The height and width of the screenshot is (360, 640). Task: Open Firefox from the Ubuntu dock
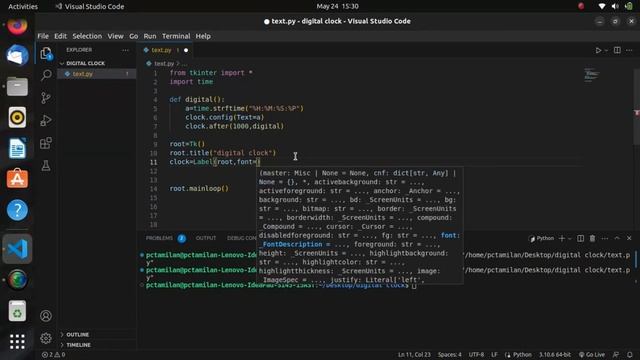point(17,25)
